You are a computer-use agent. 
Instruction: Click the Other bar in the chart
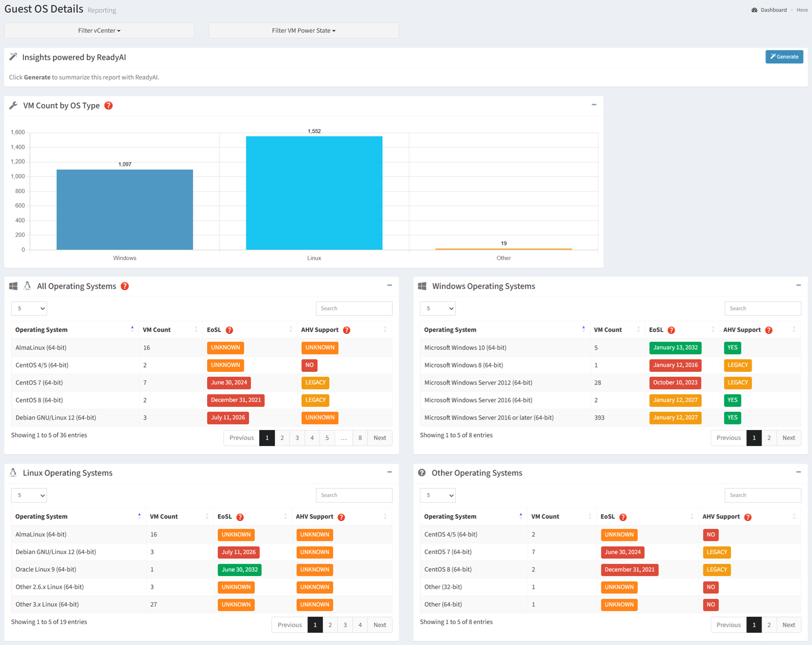(x=504, y=249)
